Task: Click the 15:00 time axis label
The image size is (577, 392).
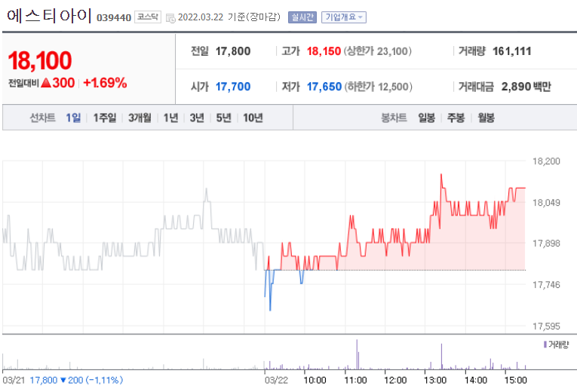Action: (x=516, y=380)
